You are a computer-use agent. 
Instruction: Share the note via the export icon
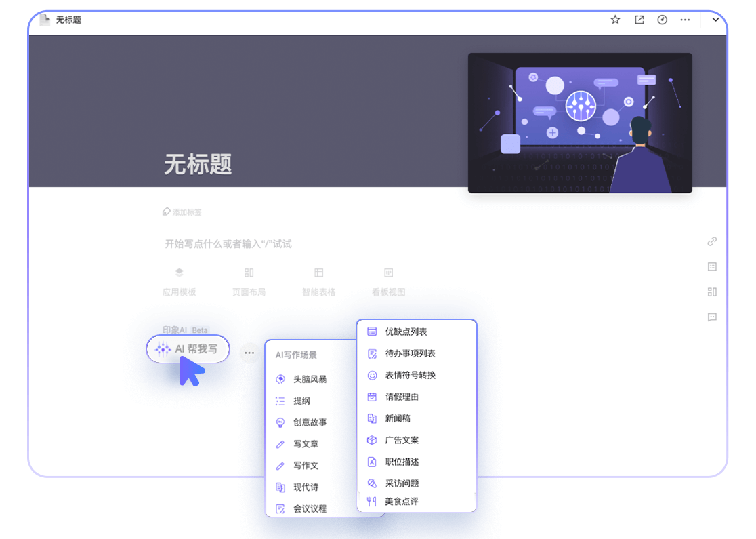pos(639,20)
